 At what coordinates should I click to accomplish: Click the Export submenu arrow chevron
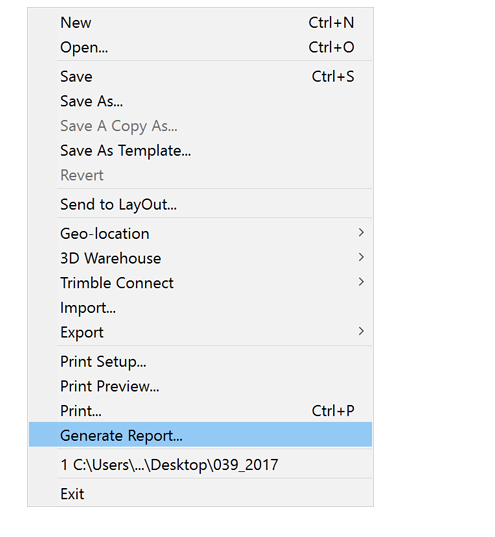361,331
